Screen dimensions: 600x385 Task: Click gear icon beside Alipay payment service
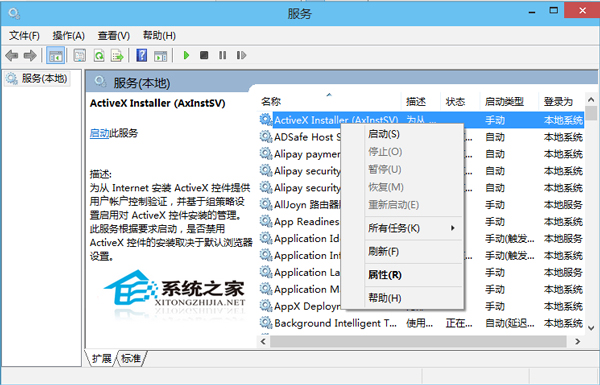click(x=266, y=153)
